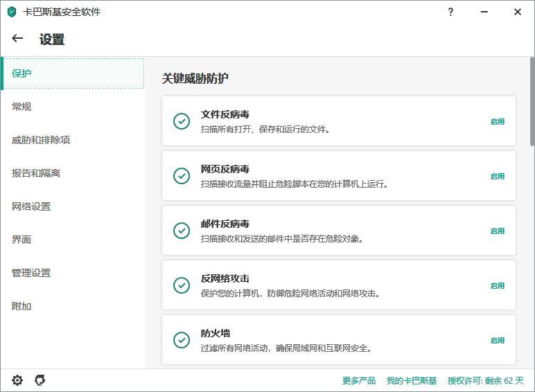Image resolution: width=535 pixels, height=392 pixels.
Task: Click the Kaspersky shield logo in title bar
Action: coord(12,12)
